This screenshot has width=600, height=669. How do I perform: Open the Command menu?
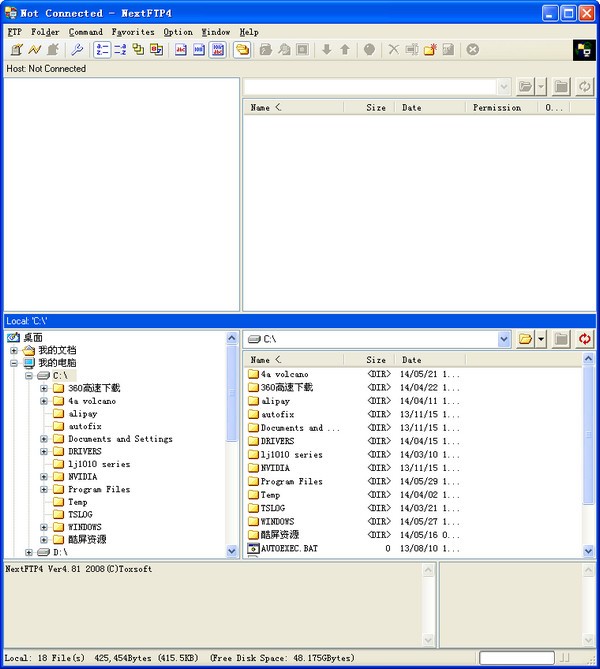click(85, 32)
